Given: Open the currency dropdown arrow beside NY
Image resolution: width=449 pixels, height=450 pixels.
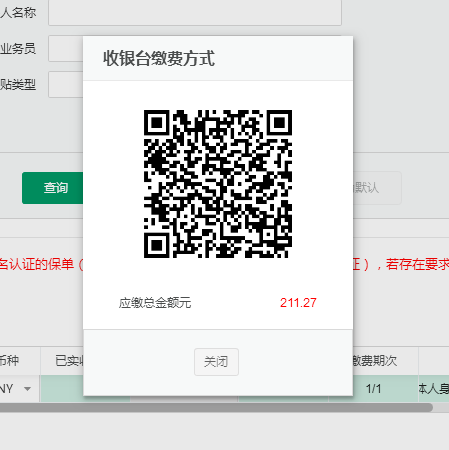Looking at the screenshot, I should coord(28,389).
